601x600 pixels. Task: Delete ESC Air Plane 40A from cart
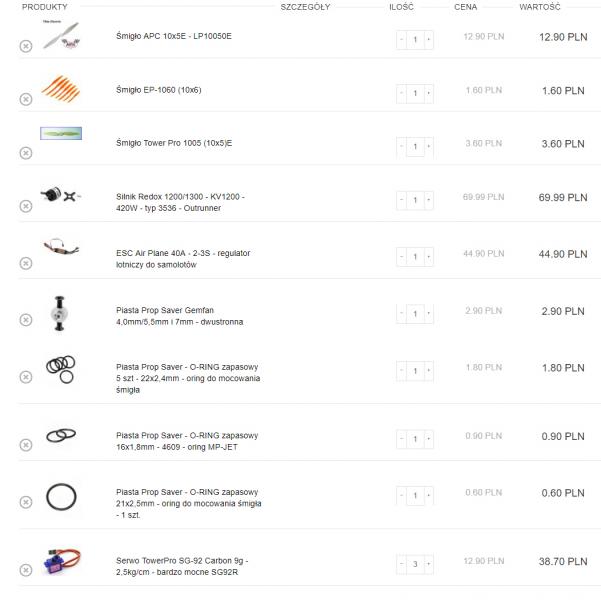pyautogui.click(x=26, y=263)
